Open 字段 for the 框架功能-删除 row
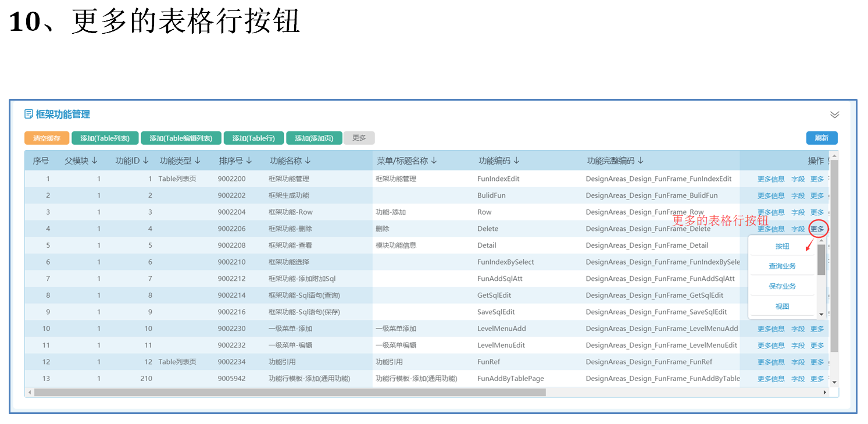 click(798, 229)
